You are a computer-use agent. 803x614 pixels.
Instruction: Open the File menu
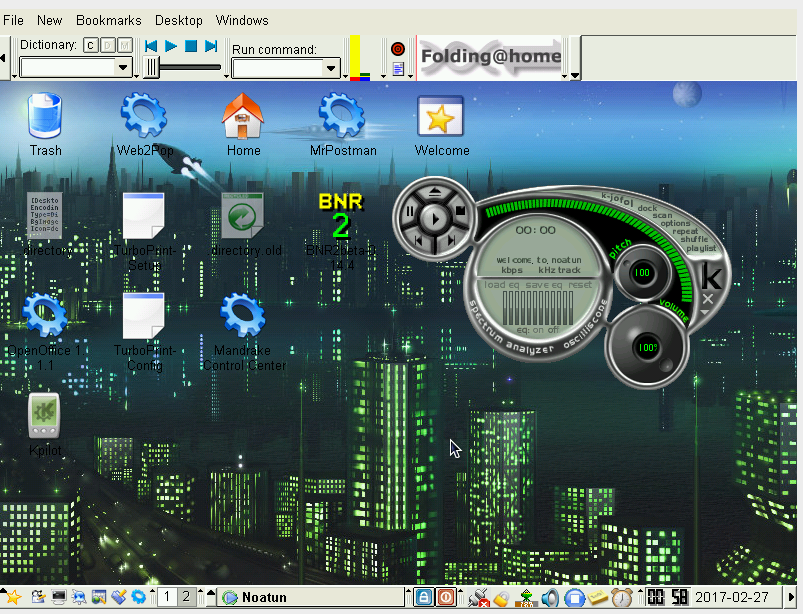[x=13, y=20]
